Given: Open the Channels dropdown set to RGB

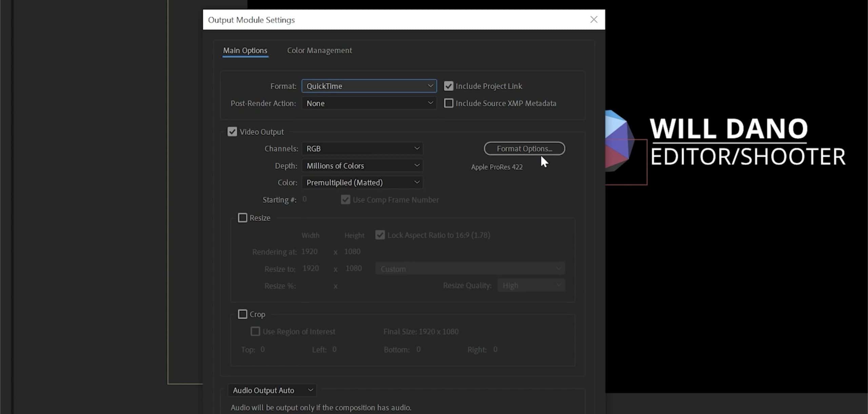Looking at the screenshot, I should 362,149.
